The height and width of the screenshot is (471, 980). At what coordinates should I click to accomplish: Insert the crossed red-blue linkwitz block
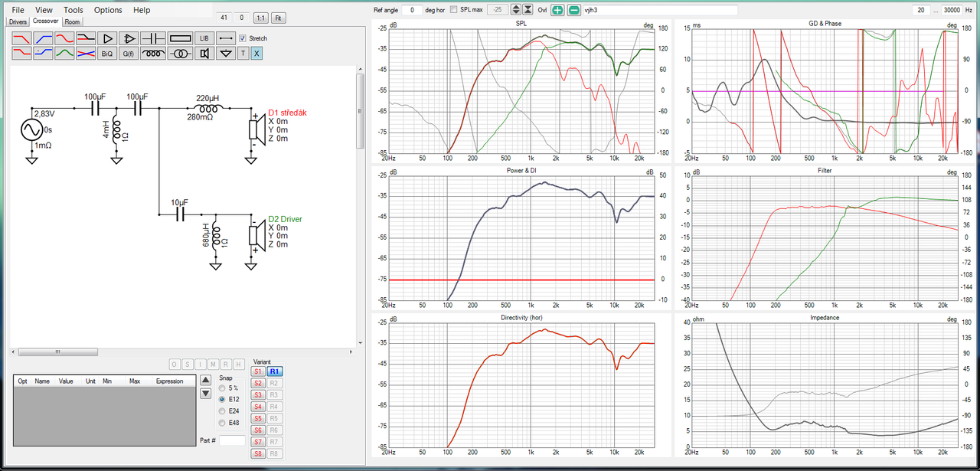(86, 54)
